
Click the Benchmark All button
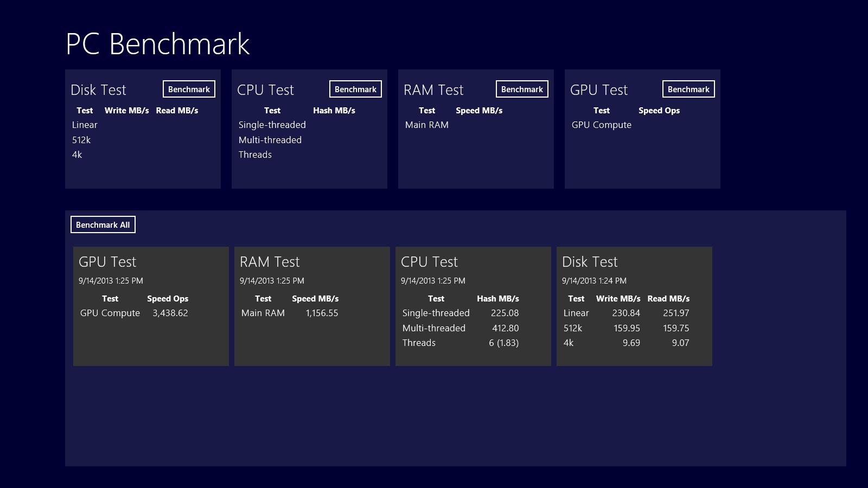103,224
